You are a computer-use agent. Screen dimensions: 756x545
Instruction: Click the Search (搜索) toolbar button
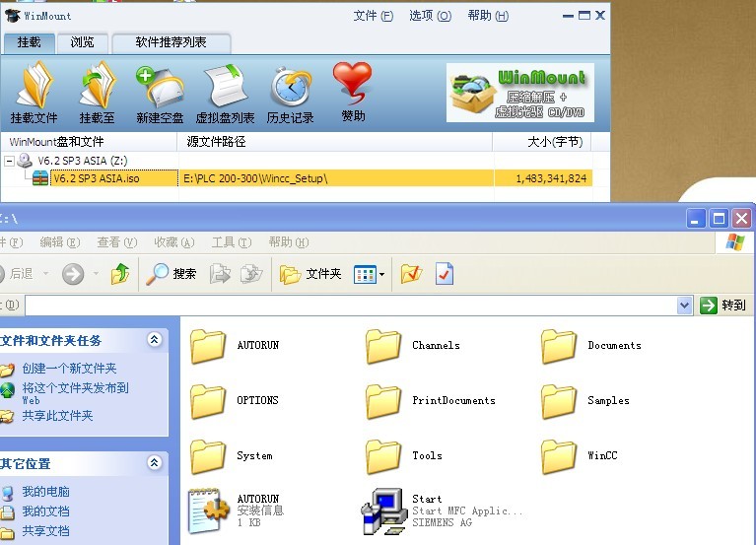172,274
